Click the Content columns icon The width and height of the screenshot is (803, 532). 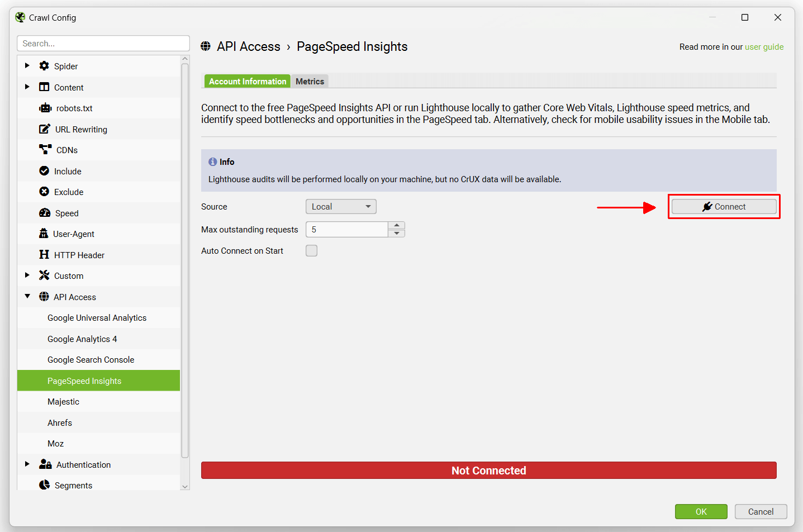pos(44,87)
